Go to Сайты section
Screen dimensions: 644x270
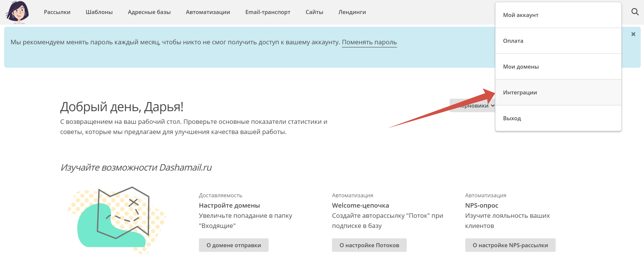point(314,12)
